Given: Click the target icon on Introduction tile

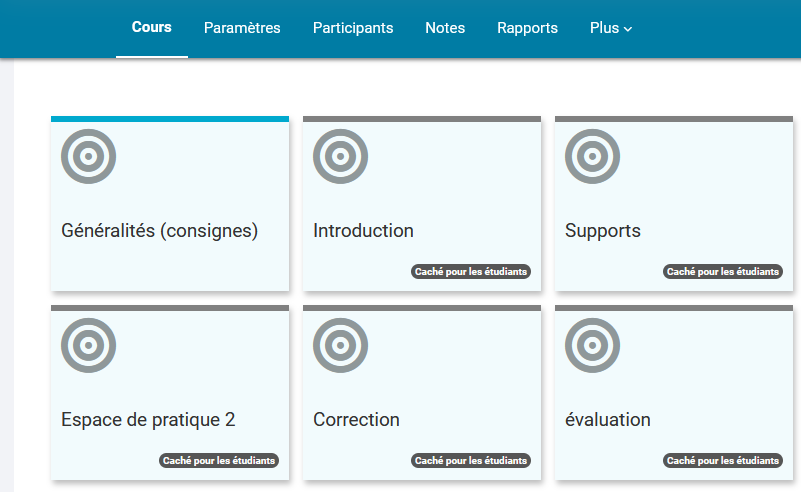Looking at the screenshot, I should tap(340, 156).
